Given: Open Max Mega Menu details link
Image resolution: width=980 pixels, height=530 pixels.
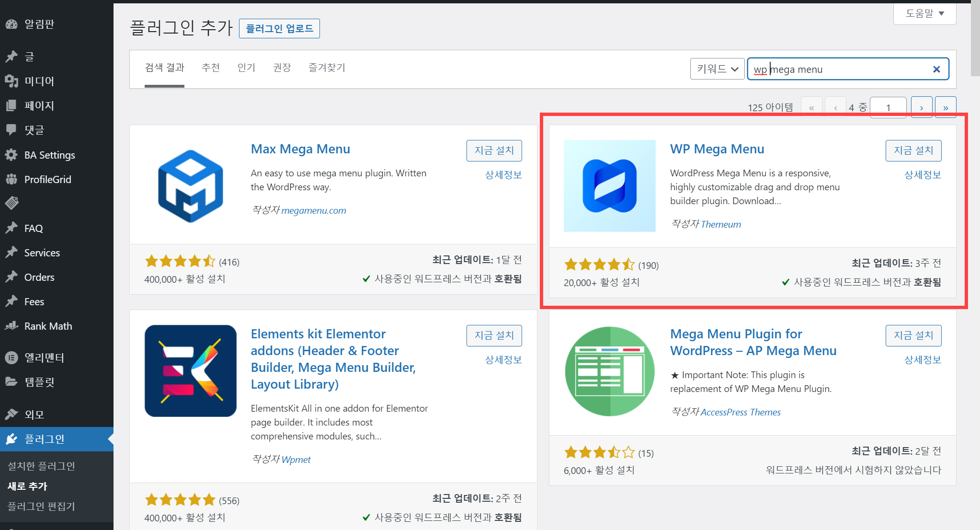Looking at the screenshot, I should coord(503,175).
